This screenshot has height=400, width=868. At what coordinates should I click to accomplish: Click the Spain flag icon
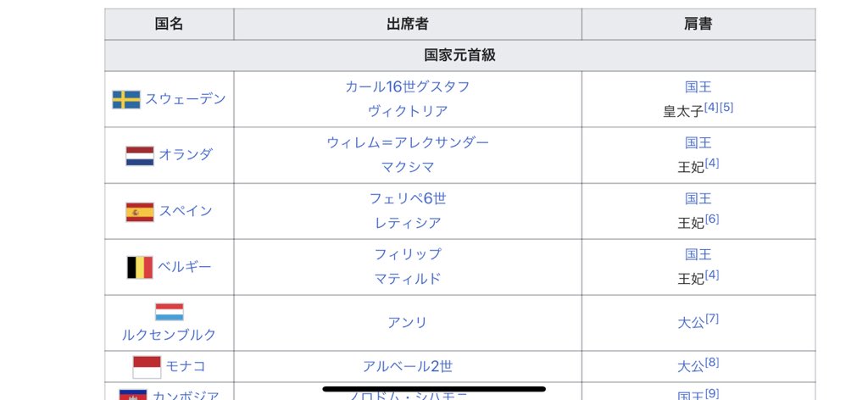[140, 211]
